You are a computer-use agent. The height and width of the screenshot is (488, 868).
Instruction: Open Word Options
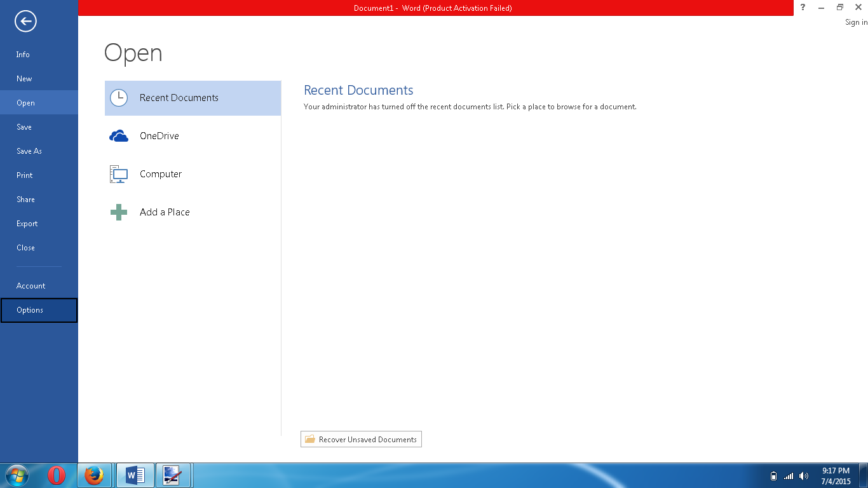(x=39, y=310)
